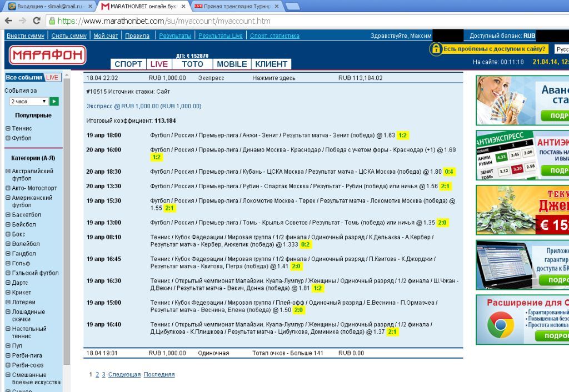Click the browser address bar

308,21
